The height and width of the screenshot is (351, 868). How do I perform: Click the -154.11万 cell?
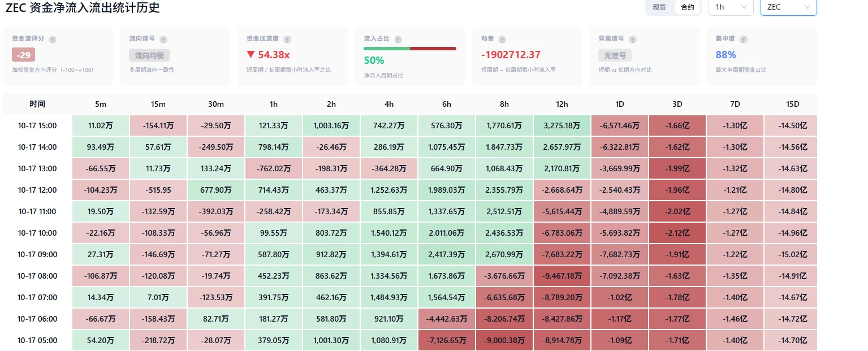coord(158,125)
